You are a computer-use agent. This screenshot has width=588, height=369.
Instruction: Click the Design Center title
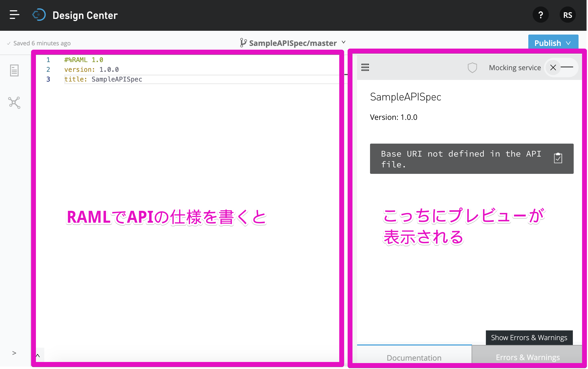(85, 15)
